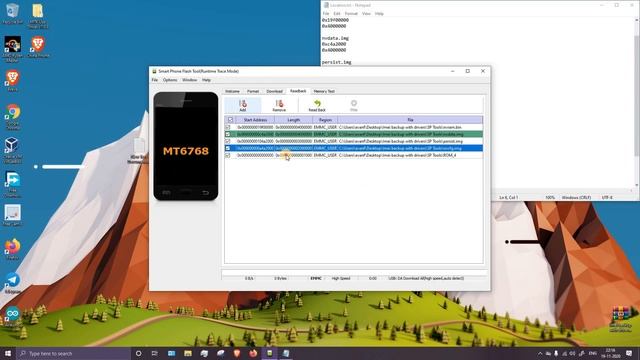Click the ENG language indicator in tray

pyautogui.click(x=593, y=353)
